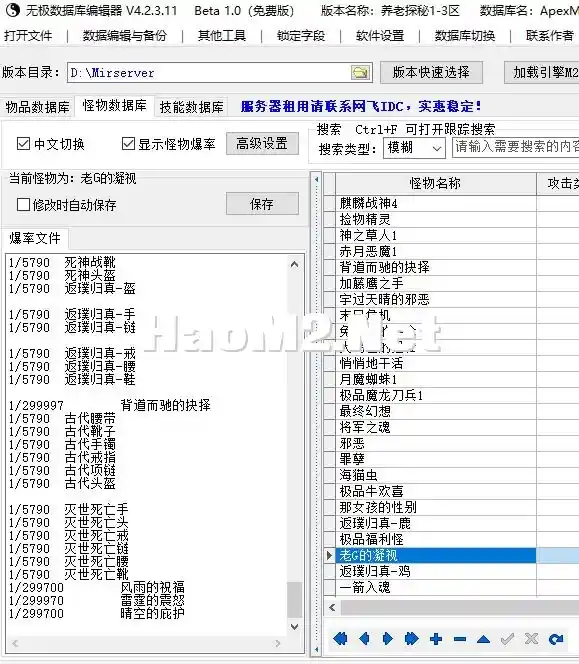This screenshot has height=664, width=579.
Task: Switch to 怪物数据库 tab
Action: click(x=114, y=106)
